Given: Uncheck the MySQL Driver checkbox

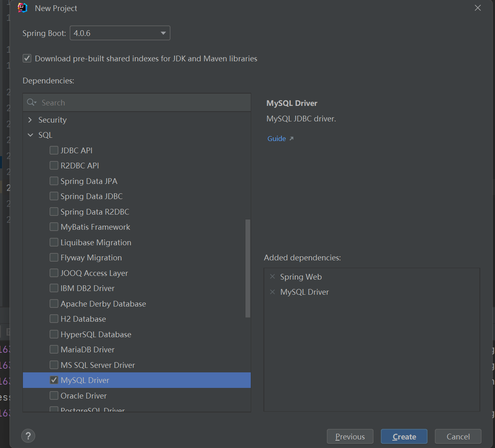Looking at the screenshot, I should coord(54,380).
